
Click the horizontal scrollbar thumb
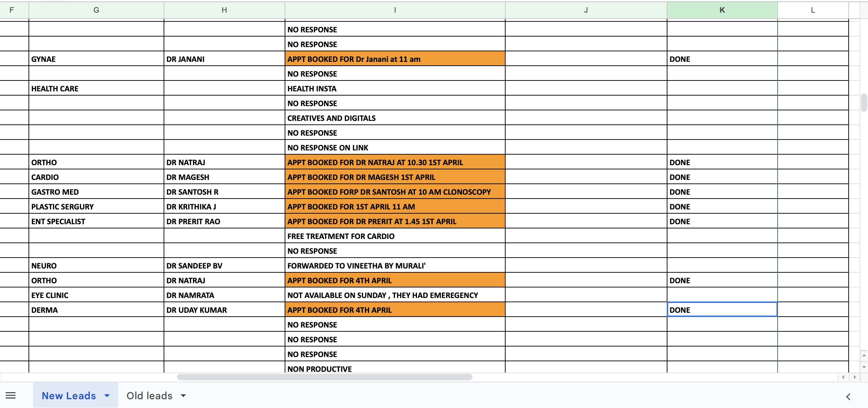(x=324, y=377)
